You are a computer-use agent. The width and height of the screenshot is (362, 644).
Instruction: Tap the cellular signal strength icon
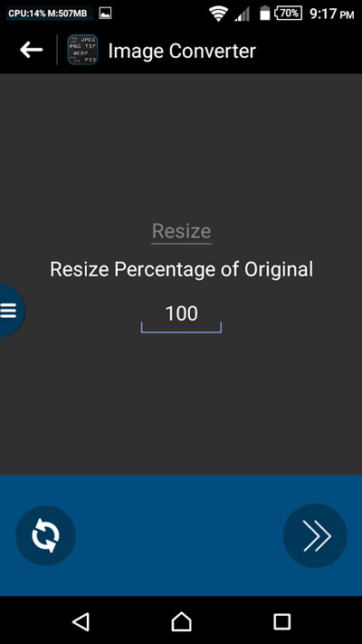243,14
